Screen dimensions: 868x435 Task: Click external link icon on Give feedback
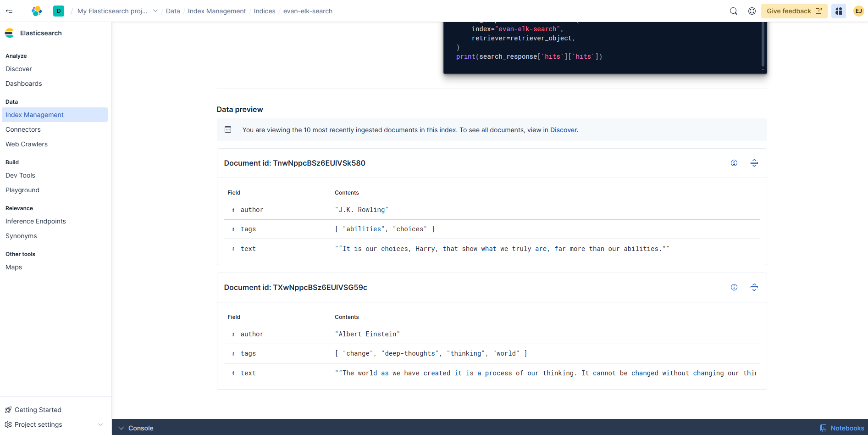click(819, 11)
